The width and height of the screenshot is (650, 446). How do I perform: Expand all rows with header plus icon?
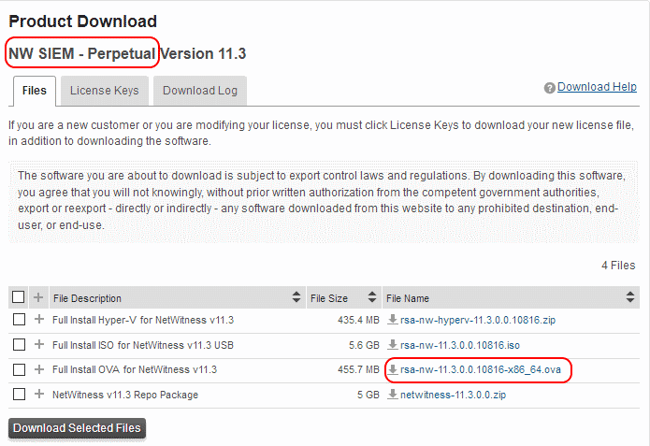click(38, 297)
